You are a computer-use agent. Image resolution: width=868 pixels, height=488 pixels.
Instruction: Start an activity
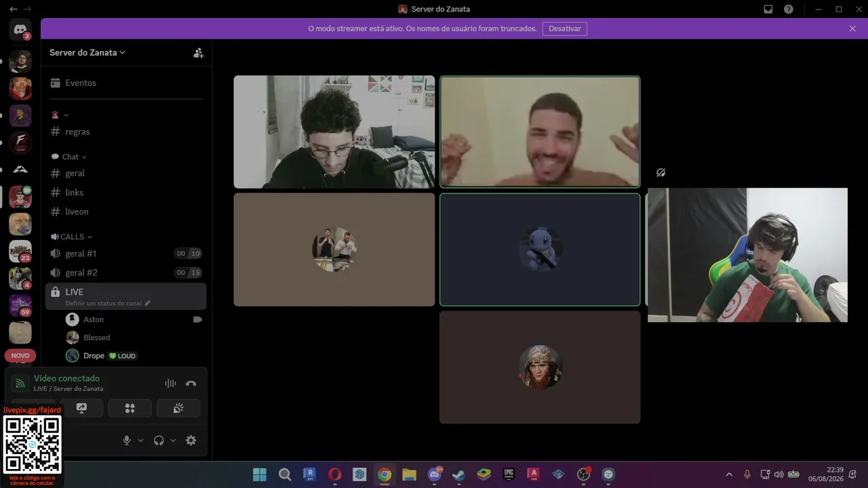pos(130,408)
